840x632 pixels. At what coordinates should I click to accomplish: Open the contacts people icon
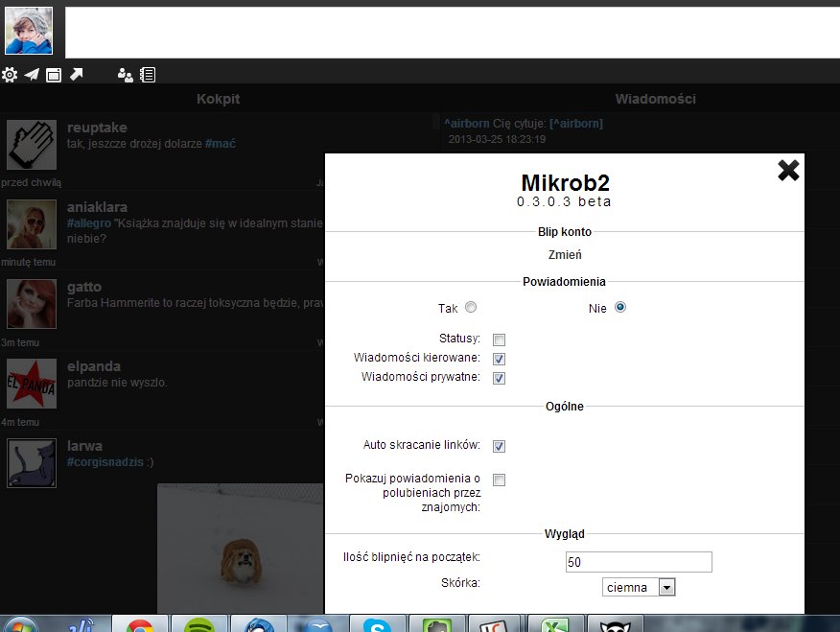coord(125,75)
